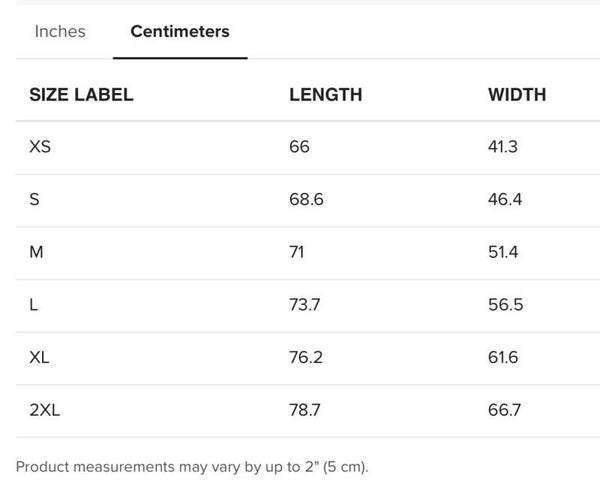
Task: Select the Centimeters tab
Action: [x=179, y=31]
